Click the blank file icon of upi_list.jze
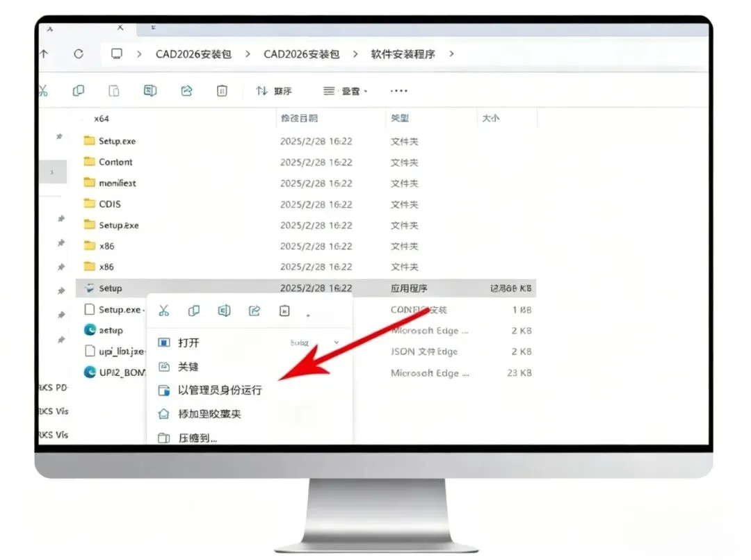 point(90,351)
